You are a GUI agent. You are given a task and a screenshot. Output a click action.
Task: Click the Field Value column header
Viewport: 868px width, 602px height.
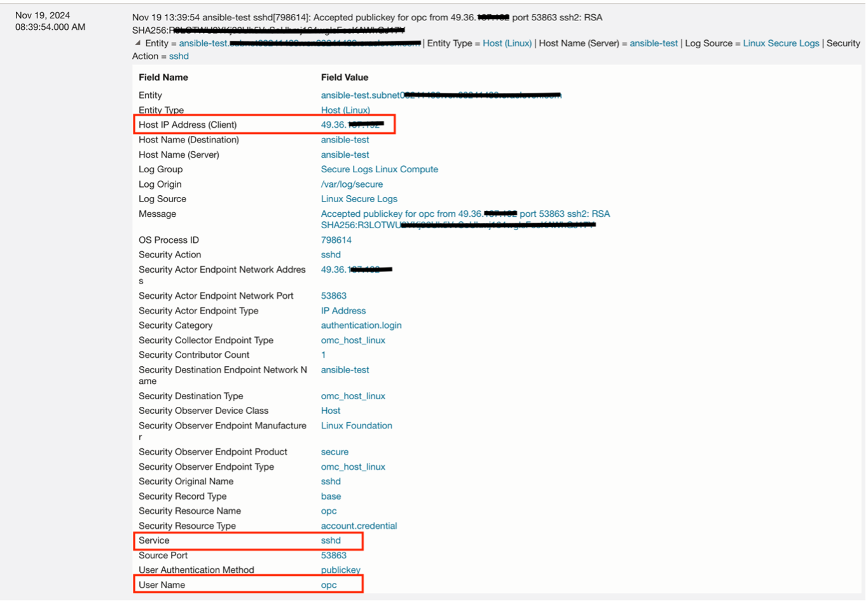point(345,78)
